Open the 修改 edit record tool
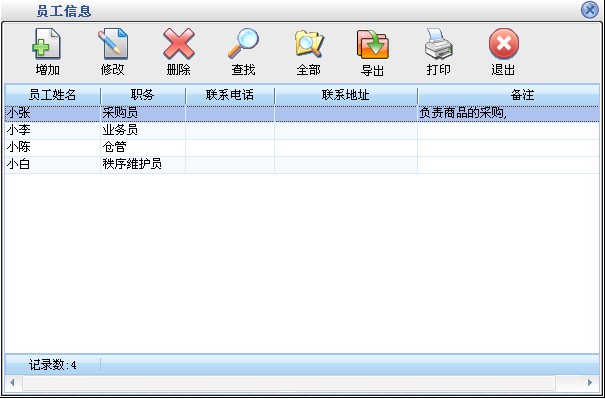The width and height of the screenshot is (605, 399). click(x=112, y=44)
